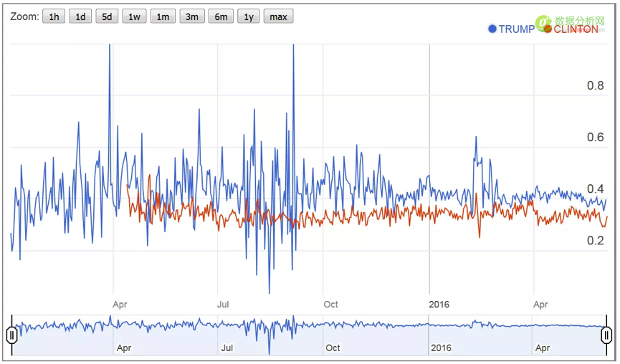
Task: Set zoom range to 6m
Action: tap(221, 16)
